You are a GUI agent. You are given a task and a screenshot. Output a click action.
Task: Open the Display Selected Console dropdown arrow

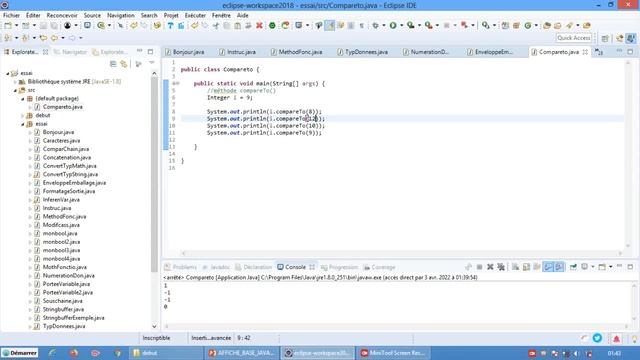(593, 267)
